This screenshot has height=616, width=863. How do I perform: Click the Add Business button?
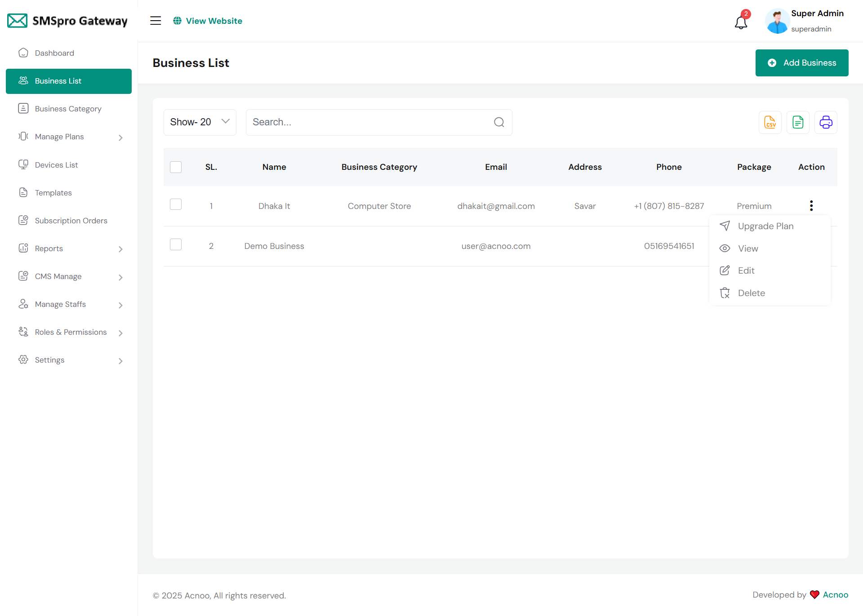click(801, 63)
